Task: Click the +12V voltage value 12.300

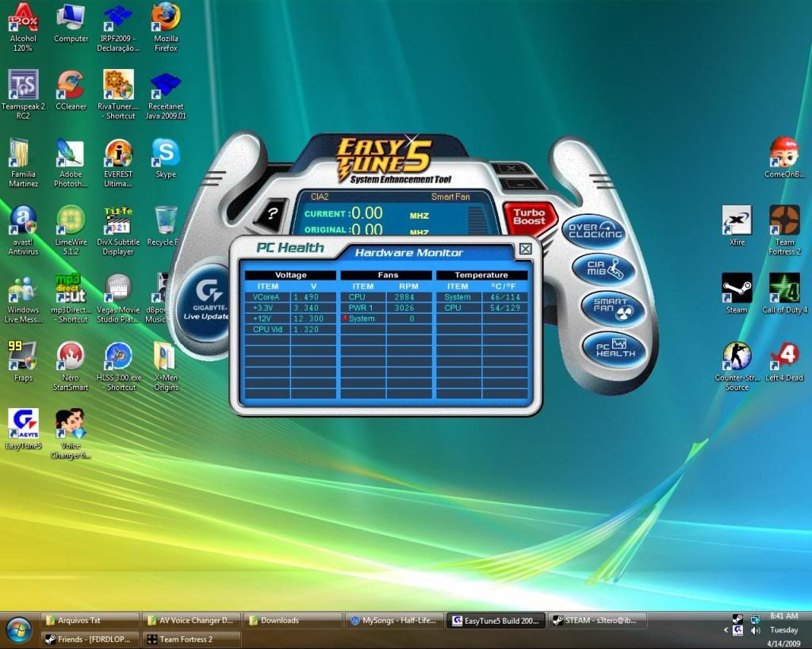Action: click(x=308, y=319)
